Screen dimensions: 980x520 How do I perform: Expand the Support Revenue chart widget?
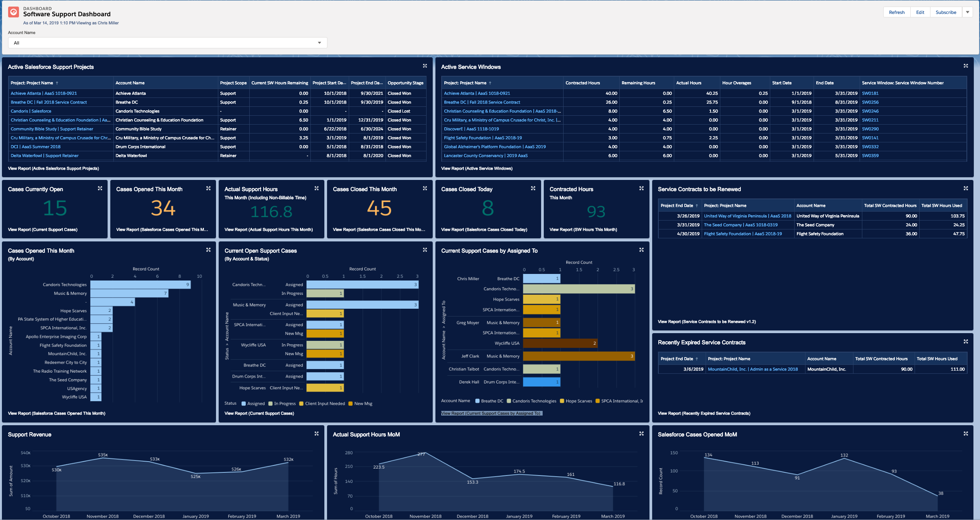click(316, 434)
